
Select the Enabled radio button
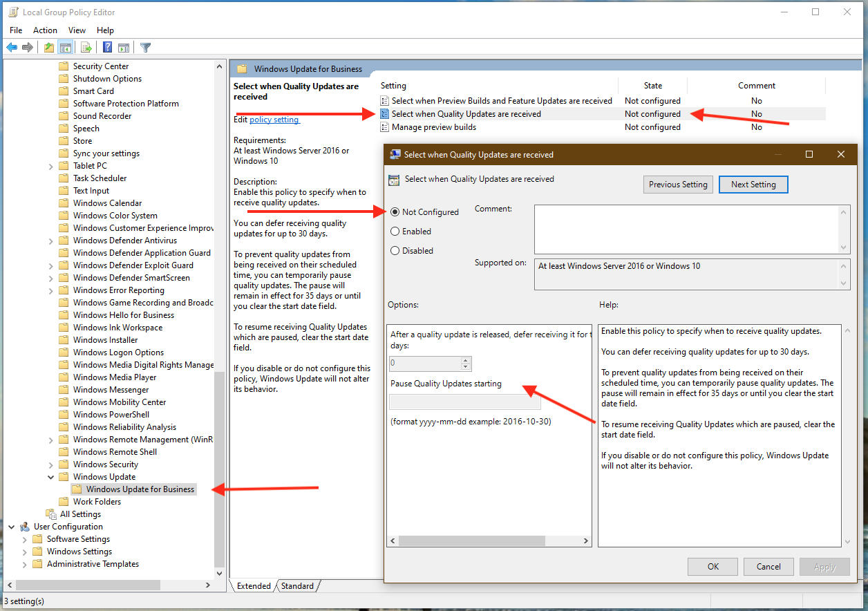[395, 232]
